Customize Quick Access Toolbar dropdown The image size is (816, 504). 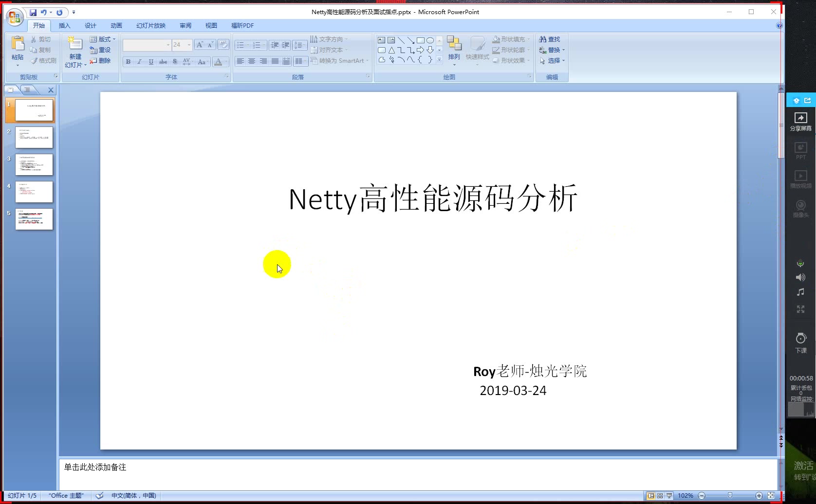[74, 12]
